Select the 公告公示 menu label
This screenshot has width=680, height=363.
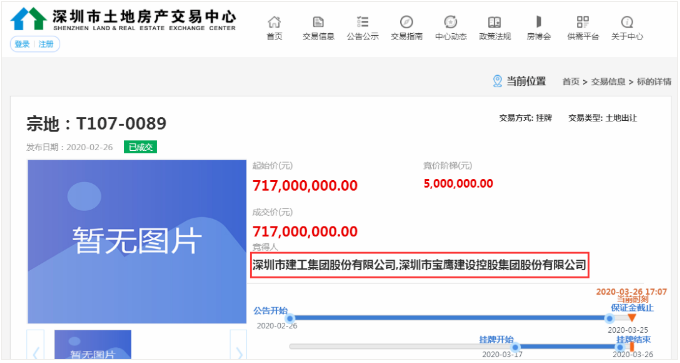click(x=363, y=36)
